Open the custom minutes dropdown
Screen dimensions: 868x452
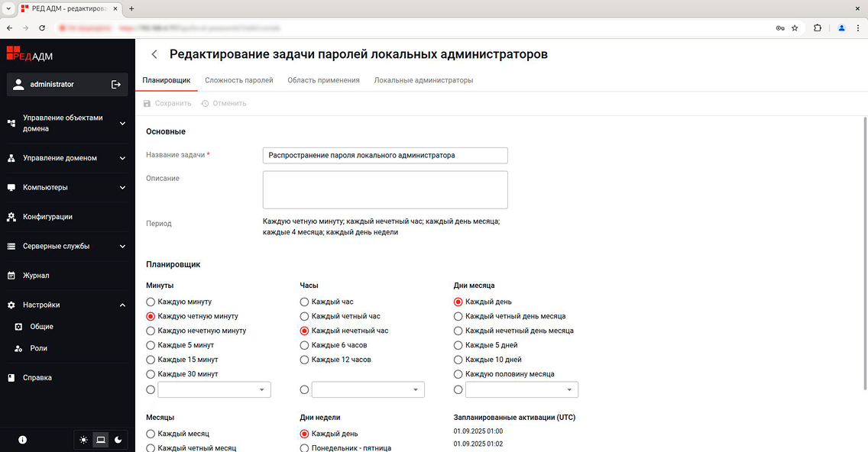(x=214, y=389)
